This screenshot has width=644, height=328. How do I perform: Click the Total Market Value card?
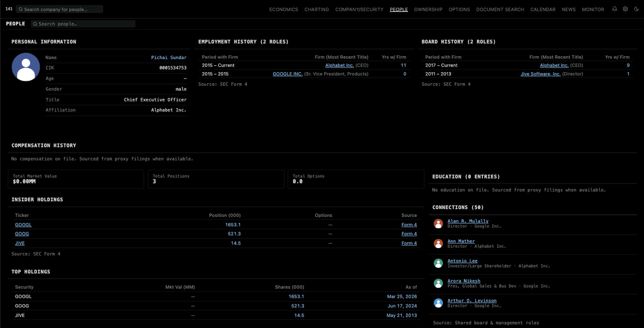coord(76,179)
